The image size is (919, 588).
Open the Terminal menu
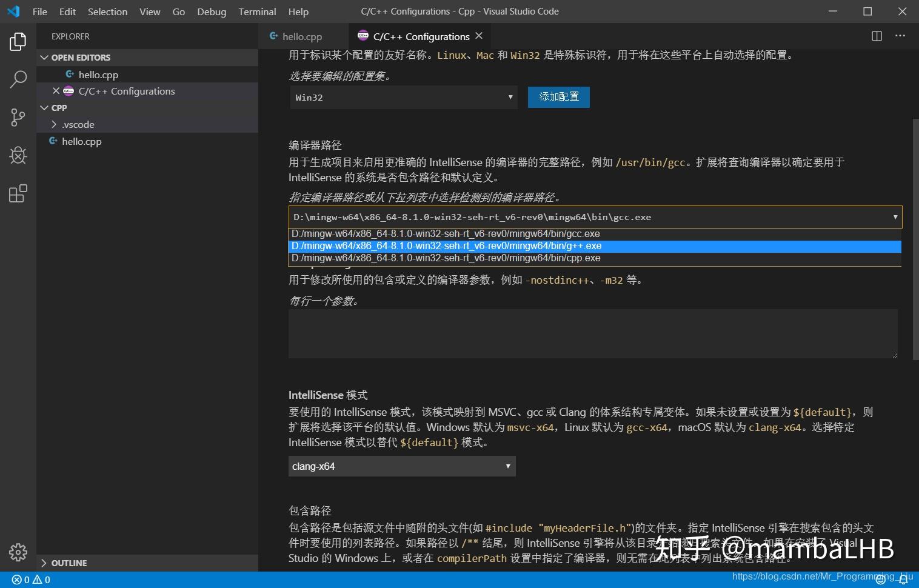(257, 12)
